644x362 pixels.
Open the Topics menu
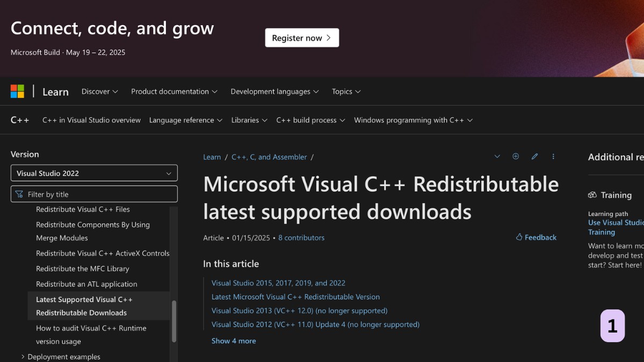tap(346, 91)
